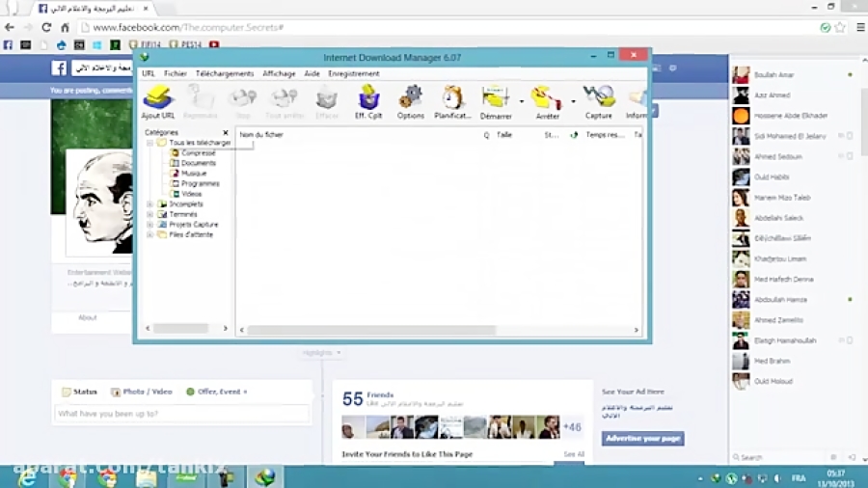Click the Facebook logo on the page

pos(59,68)
